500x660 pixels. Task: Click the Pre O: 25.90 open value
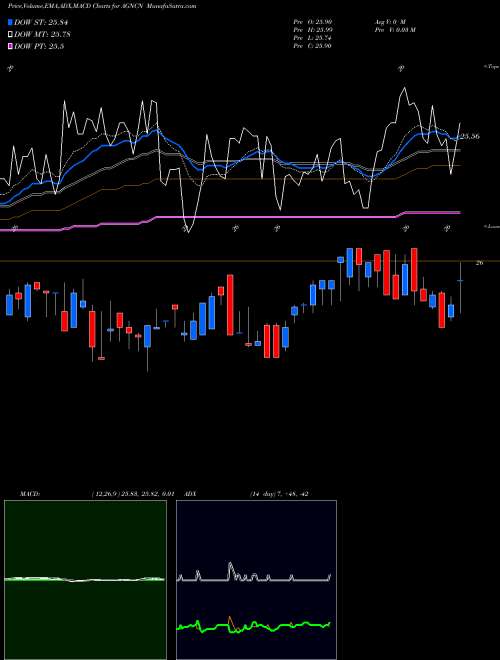[313, 21]
